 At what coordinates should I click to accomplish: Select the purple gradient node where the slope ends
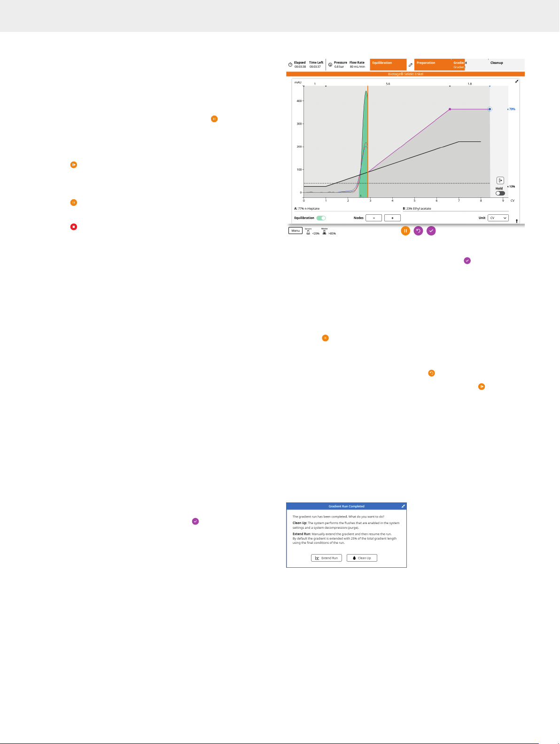[x=450, y=109]
